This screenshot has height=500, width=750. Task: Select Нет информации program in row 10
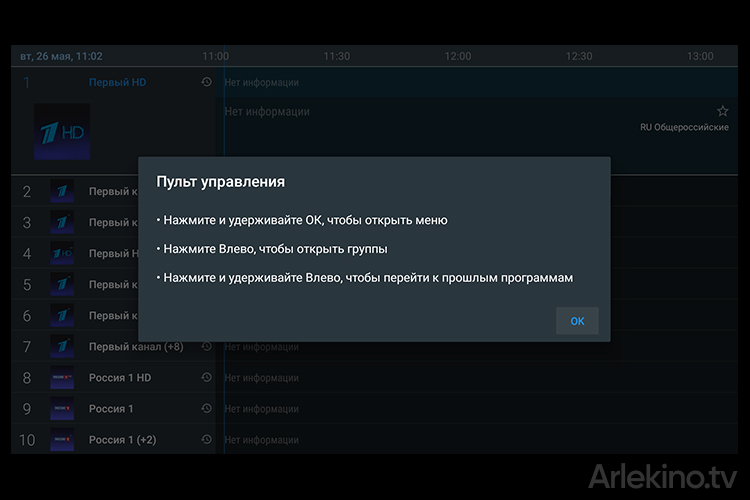coord(261,440)
